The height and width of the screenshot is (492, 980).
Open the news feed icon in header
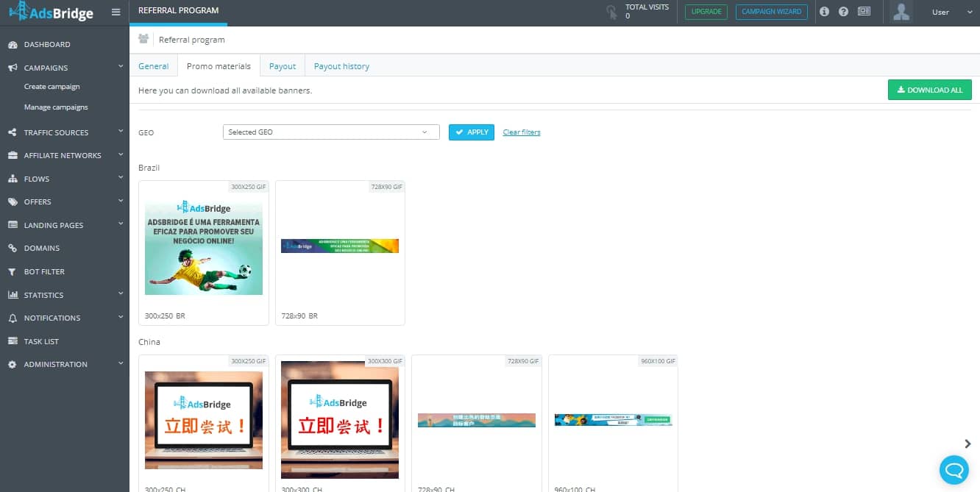point(864,12)
